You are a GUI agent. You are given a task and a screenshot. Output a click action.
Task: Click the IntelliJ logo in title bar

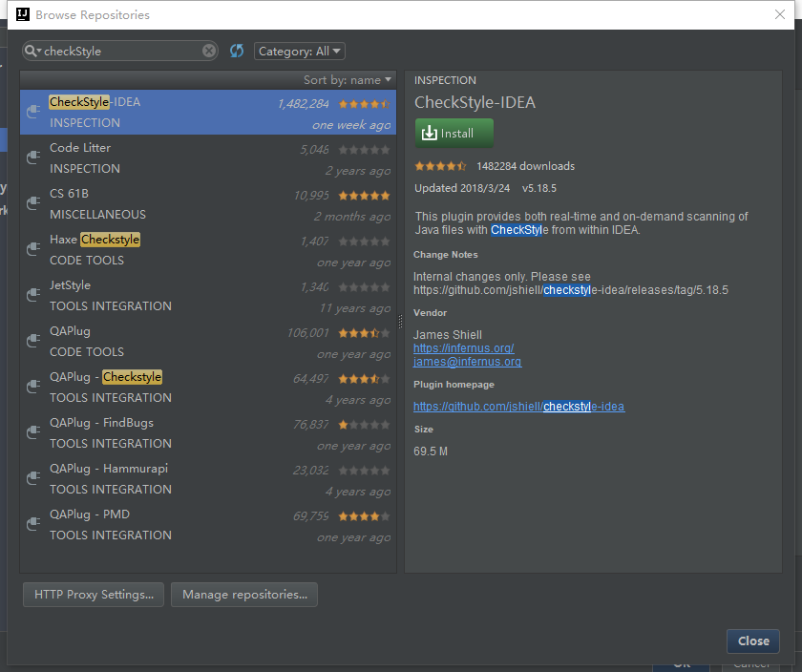point(23,14)
